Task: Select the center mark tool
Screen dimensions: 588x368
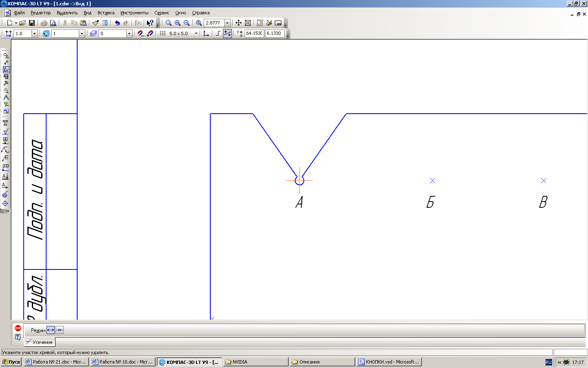Action: (x=5, y=204)
